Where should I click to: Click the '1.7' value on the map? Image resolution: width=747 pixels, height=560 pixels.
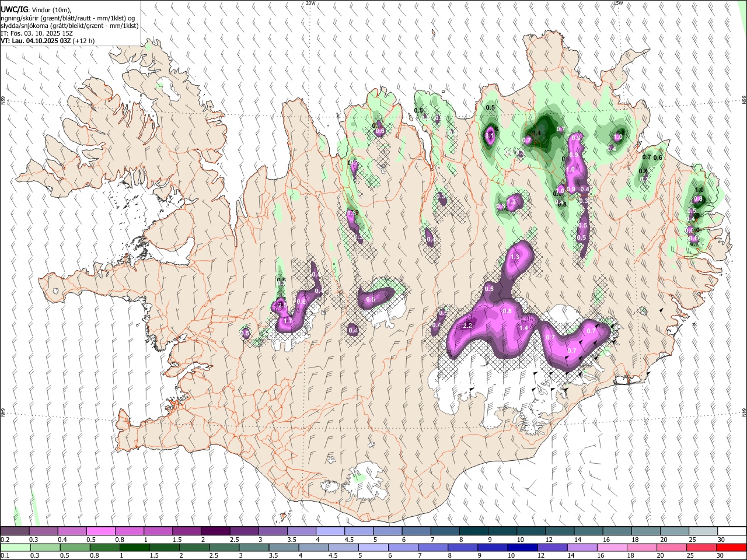[x=287, y=321]
